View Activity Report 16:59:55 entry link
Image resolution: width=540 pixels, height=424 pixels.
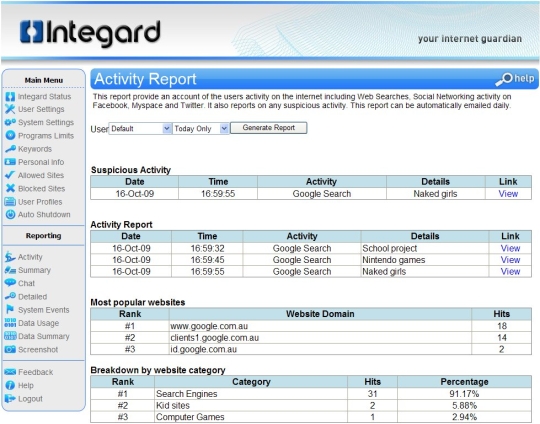pos(510,271)
